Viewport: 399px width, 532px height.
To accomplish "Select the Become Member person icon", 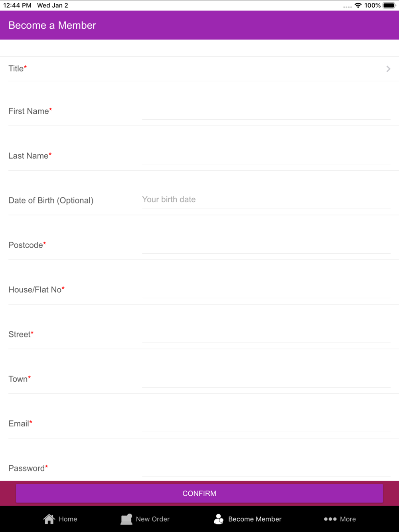I will point(219,519).
